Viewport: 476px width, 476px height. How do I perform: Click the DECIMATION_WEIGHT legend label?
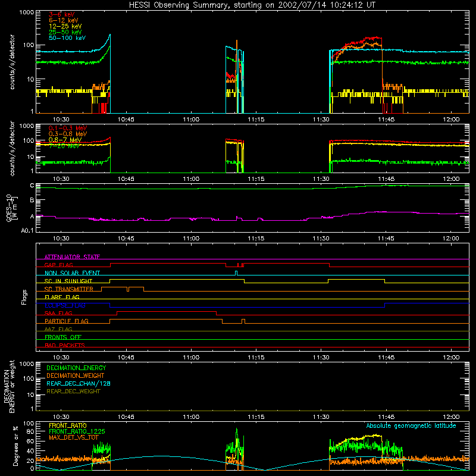[76, 375]
